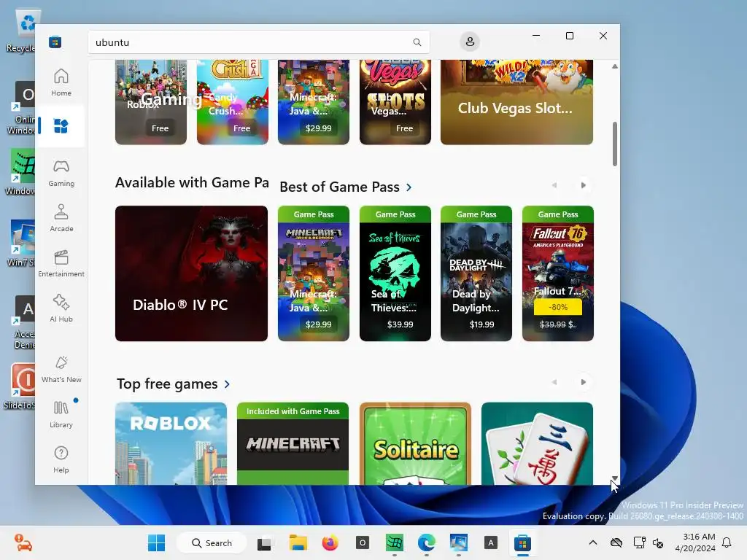Previous arrow for Top free games carousel
Screen dimensions: 747x560
(x=554, y=382)
